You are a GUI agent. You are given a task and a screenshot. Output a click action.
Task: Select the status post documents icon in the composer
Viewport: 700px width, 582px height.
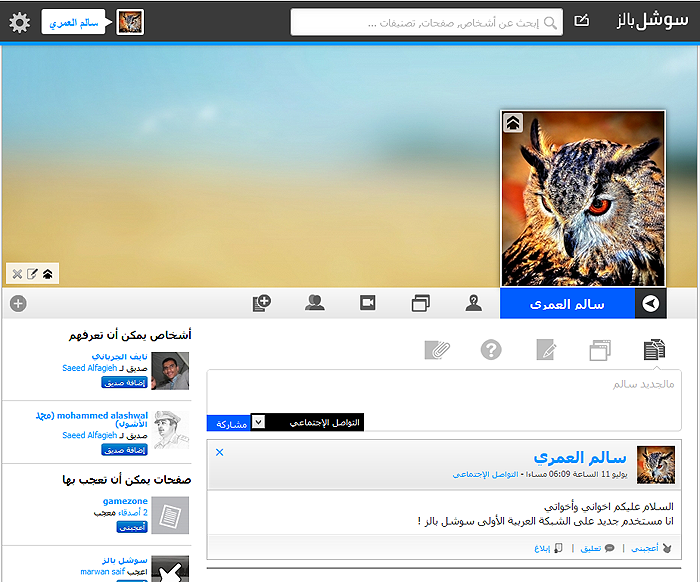click(x=654, y=349)
